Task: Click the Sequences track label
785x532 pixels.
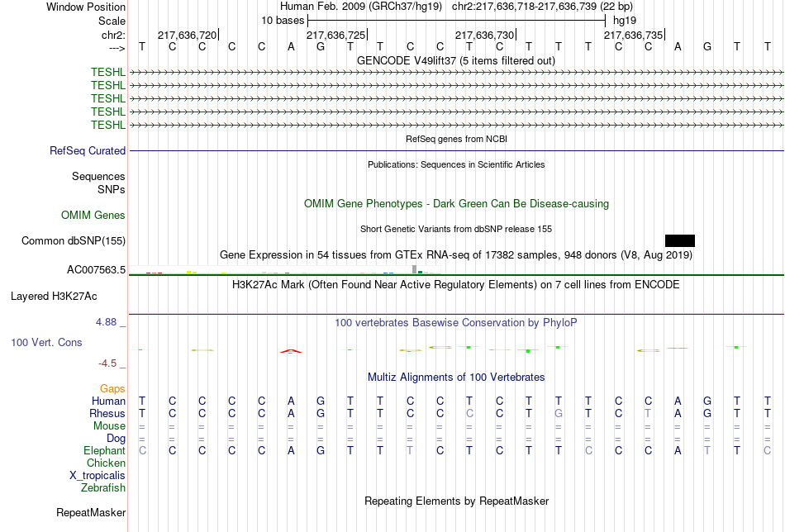Action: (98, 176)
